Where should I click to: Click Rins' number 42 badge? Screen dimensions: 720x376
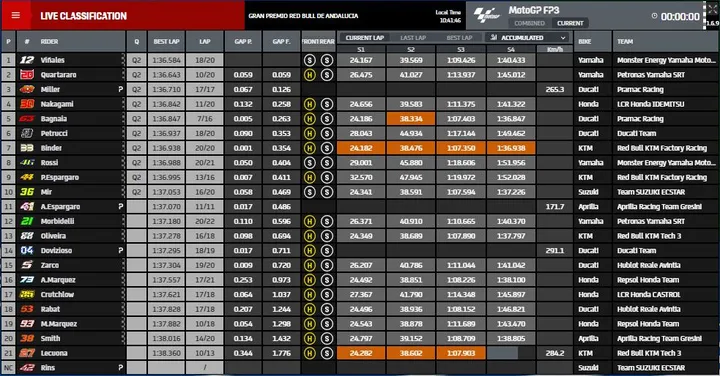click(27, 368)
